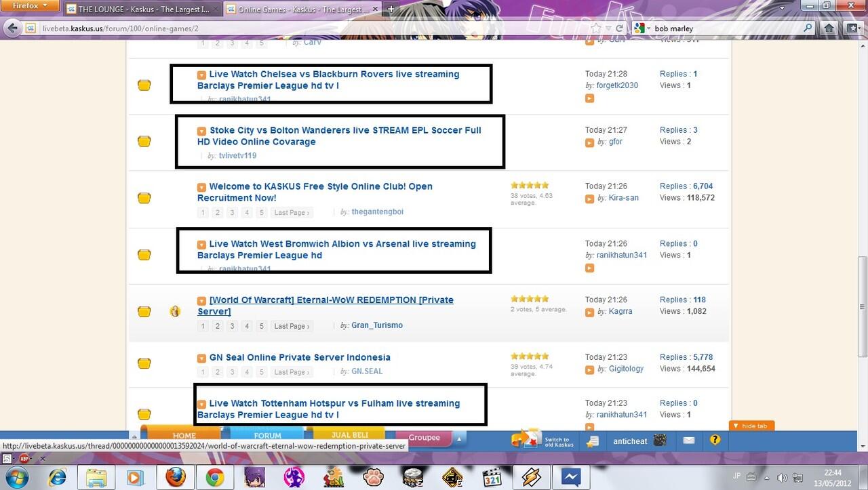Switch to old Kaskus layout
Screen dimensions: 868x490
tap(543, 440)
